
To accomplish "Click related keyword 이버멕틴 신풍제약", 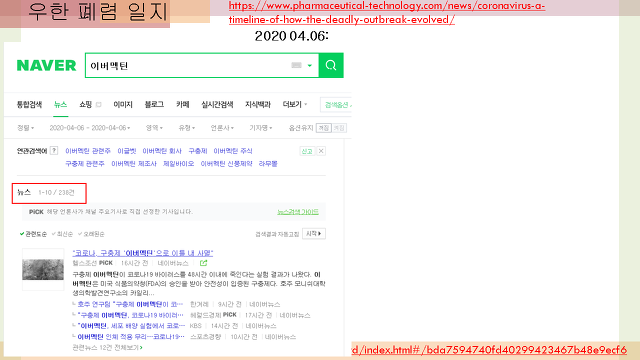I will 226,164.
